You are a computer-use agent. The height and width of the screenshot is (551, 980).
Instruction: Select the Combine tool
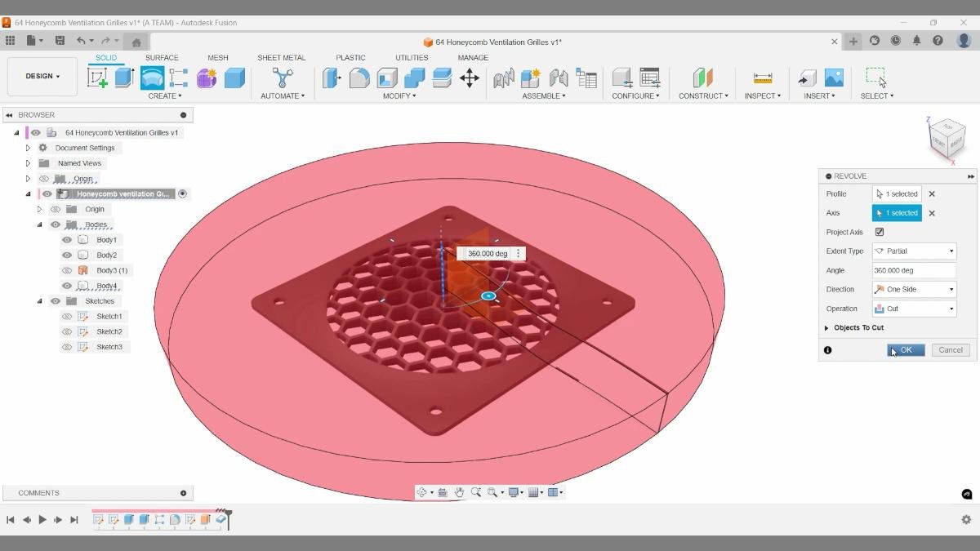point(415,78)
